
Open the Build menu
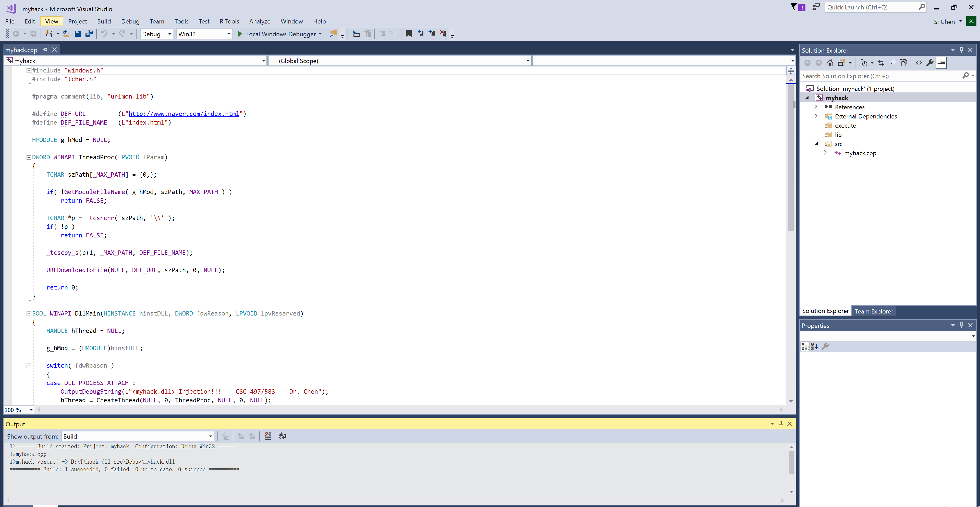[104, 21]
